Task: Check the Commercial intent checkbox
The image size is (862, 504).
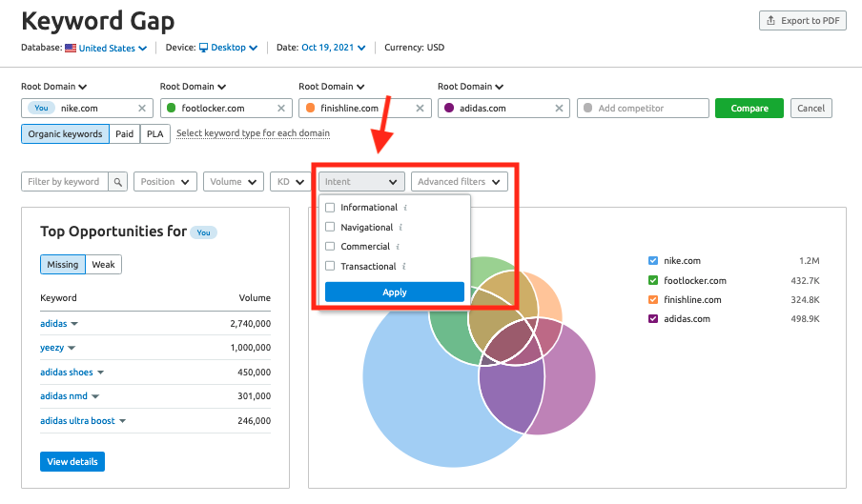Action: (330, 246)
